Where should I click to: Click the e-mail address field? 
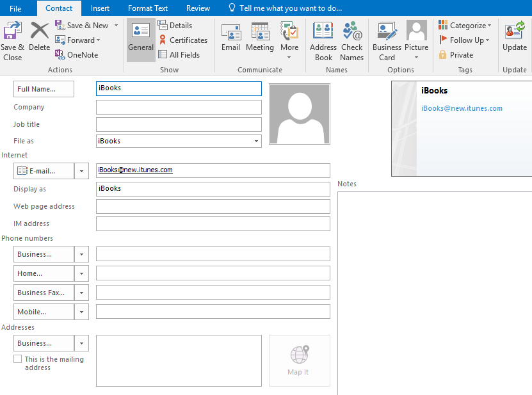213,170
